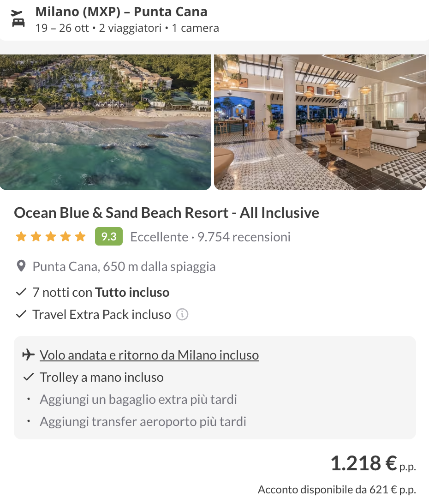This screenshot has width=429, height=504.
Task: Open the aerial beach resort photo
Action: click(105, 122)
